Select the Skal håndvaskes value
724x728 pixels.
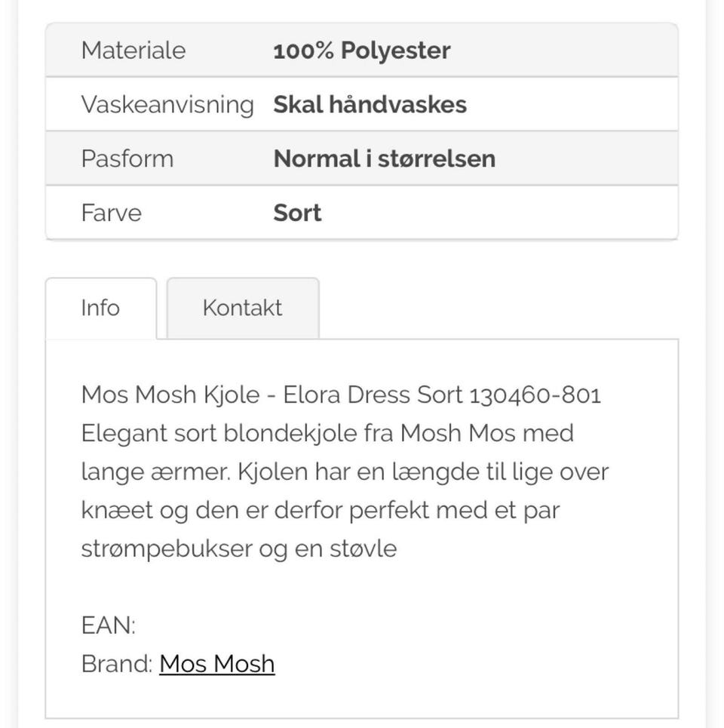(x=370, y=104)
